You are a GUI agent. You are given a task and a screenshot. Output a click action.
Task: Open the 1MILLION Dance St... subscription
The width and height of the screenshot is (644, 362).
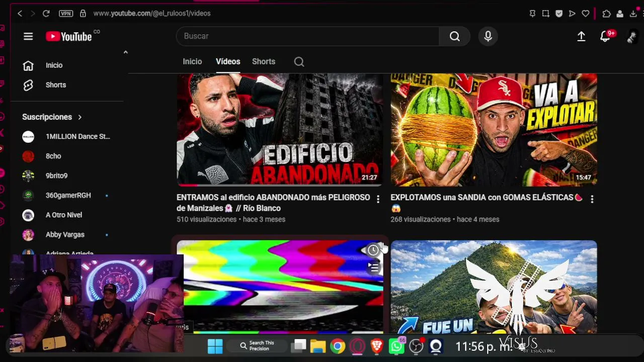67,136
